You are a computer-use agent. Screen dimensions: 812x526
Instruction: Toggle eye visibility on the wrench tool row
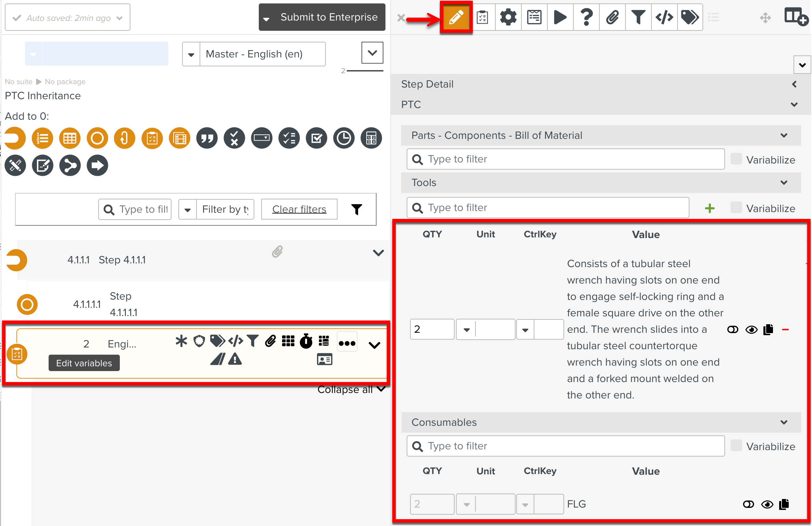[x=751, y=330]
